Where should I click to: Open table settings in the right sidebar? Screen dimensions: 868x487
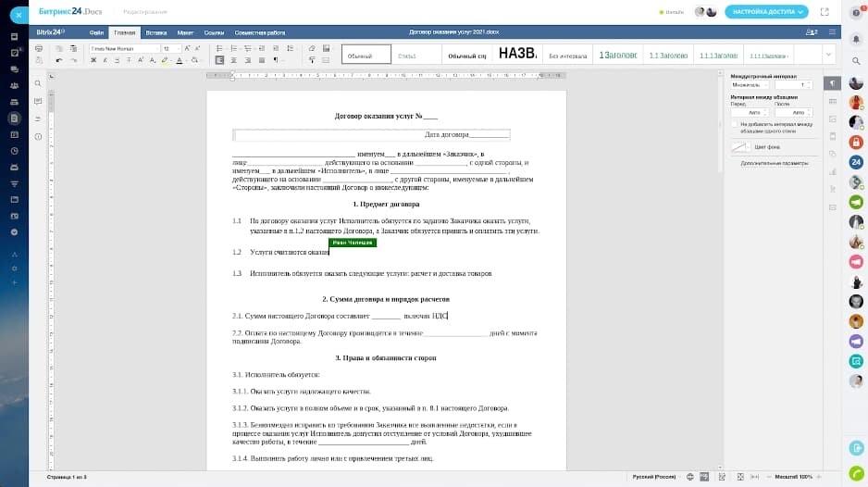click(833, 101)
